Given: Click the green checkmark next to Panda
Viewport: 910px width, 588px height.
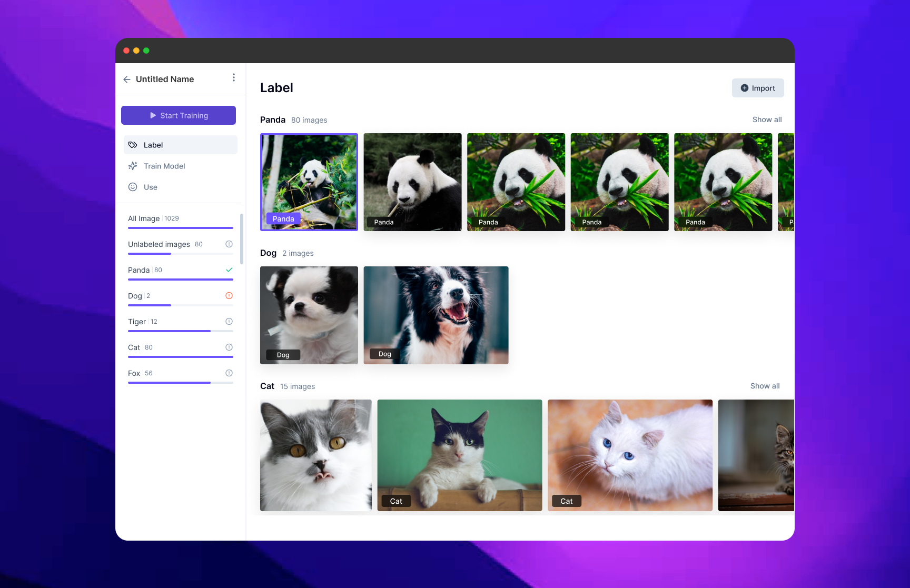Looking at the screenshot, I should [x=229, y=270].
